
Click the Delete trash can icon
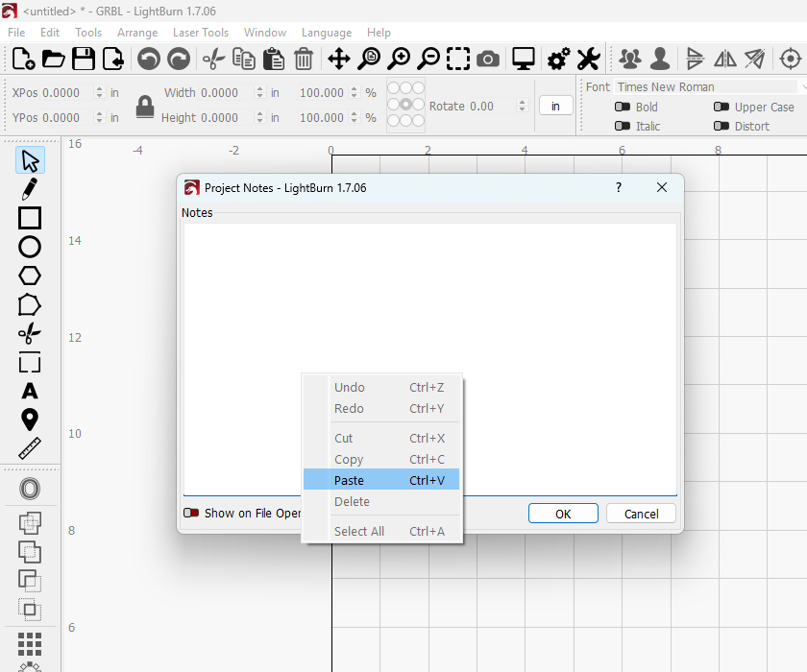pyautogui.click(x=304, y=59)
